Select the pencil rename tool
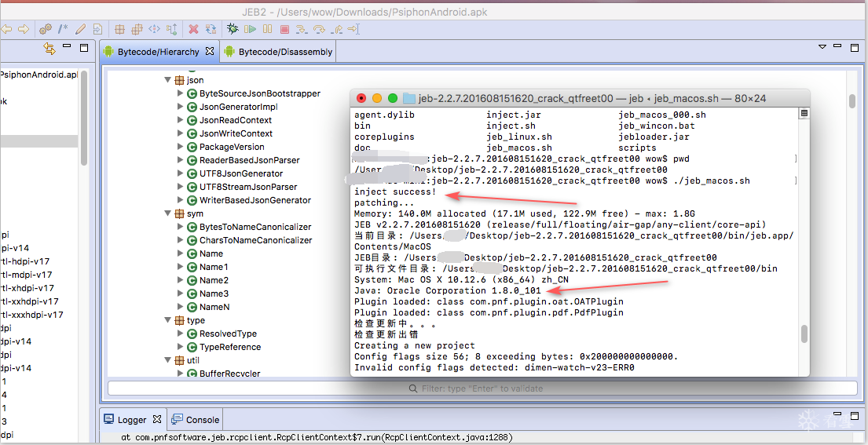The image size is (868, 445). pyautogui.click(x=81, y=29)
